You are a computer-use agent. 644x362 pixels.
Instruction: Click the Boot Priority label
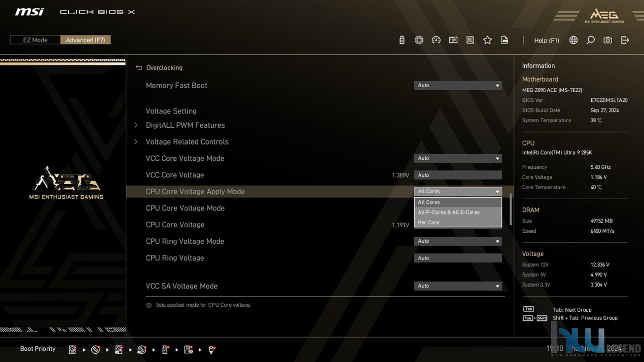38,349
